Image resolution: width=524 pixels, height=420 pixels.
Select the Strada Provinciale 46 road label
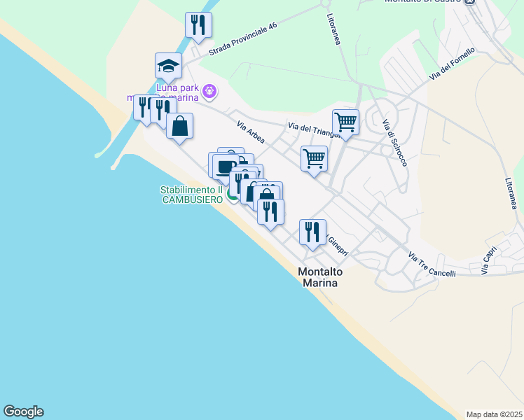(x=243, y=39)
